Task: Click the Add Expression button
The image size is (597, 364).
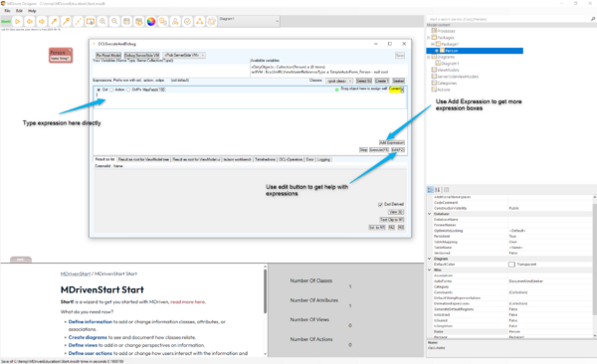Action: [392, 143]
